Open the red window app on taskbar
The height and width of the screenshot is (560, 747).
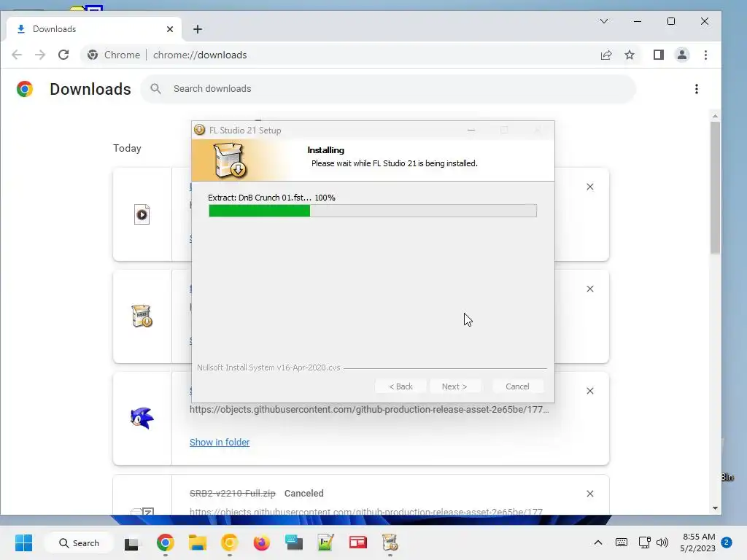point(357,542)
